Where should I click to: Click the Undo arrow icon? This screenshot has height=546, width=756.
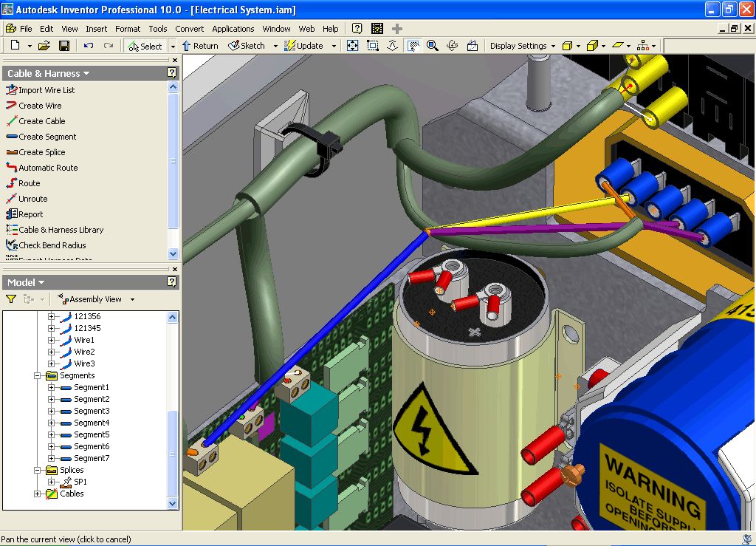click(89, 45)
